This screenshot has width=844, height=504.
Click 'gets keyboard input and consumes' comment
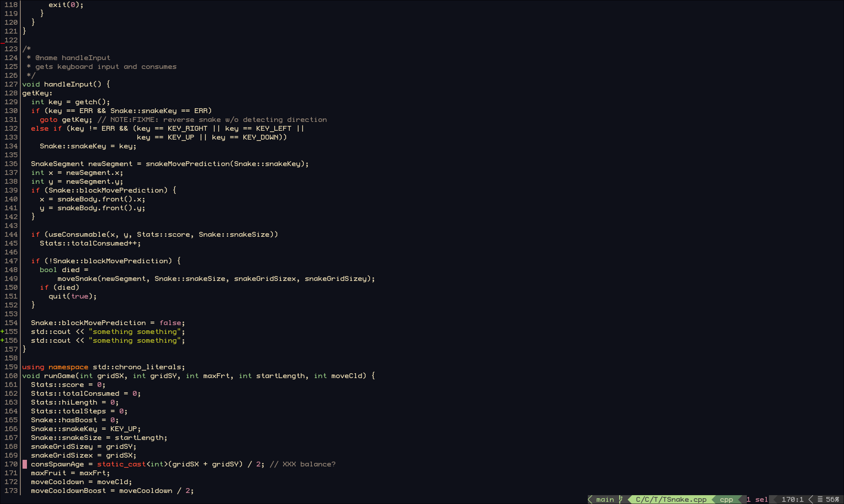click(106, 66)
